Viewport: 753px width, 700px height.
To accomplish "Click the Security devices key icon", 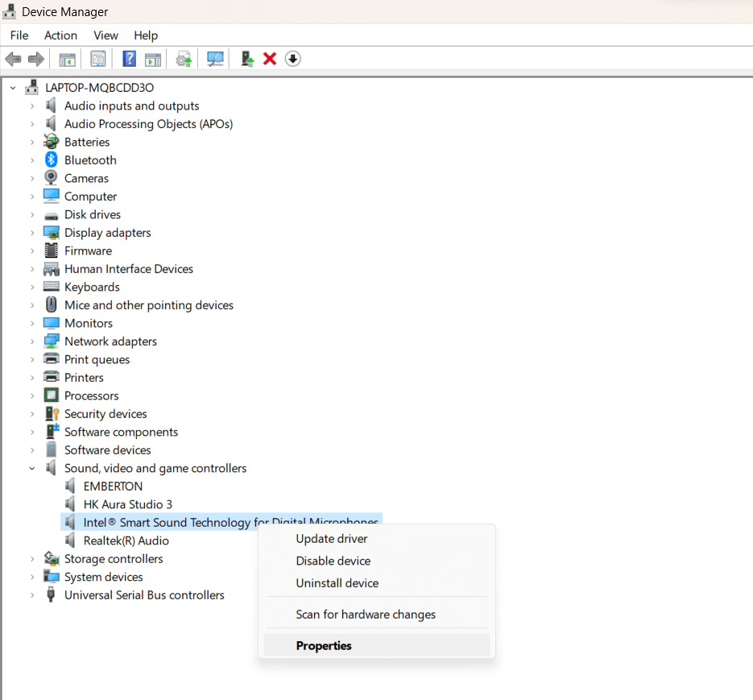I will click(x=52, y=414).
